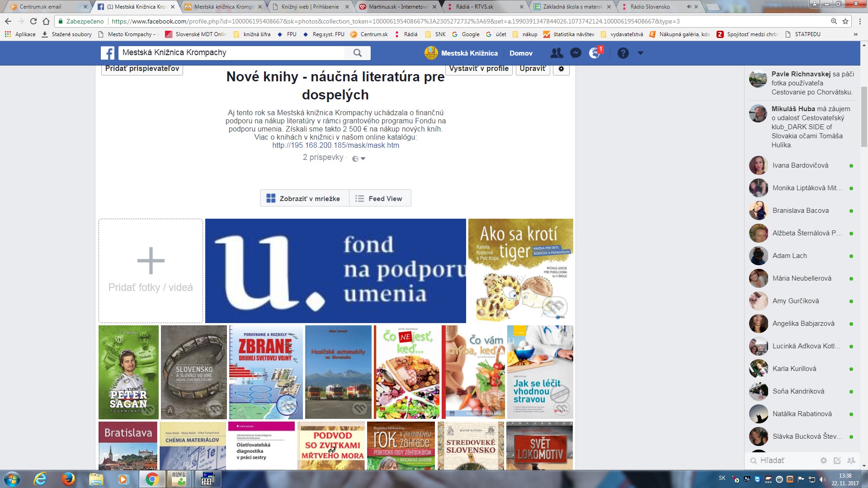This screenshot has height=488, width=868.
Task: Mute the Rádio Slovensko tab audio
Action: click(x=689, y=7)
